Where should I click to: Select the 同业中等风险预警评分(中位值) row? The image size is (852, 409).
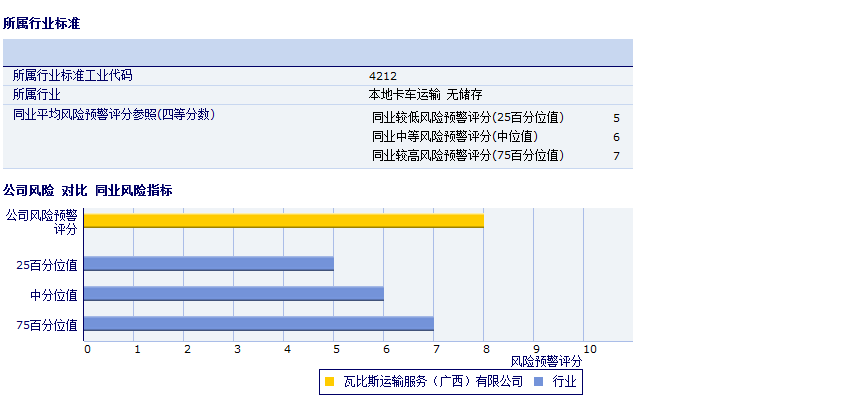455,136
